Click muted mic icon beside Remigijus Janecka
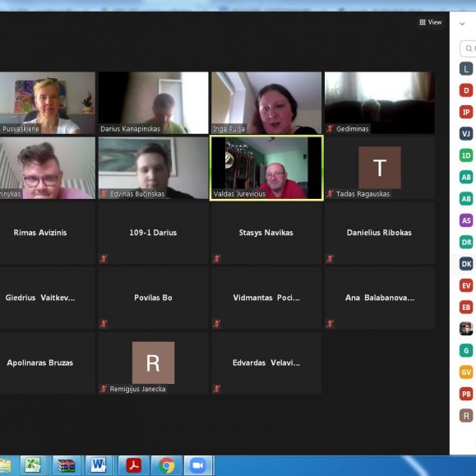 (104, 389)
